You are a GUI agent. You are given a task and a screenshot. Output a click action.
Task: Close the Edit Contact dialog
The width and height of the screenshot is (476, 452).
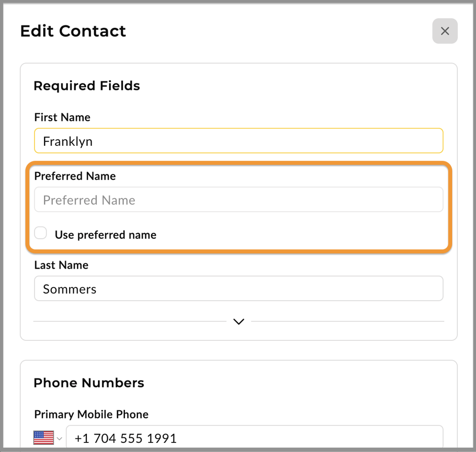445,31
